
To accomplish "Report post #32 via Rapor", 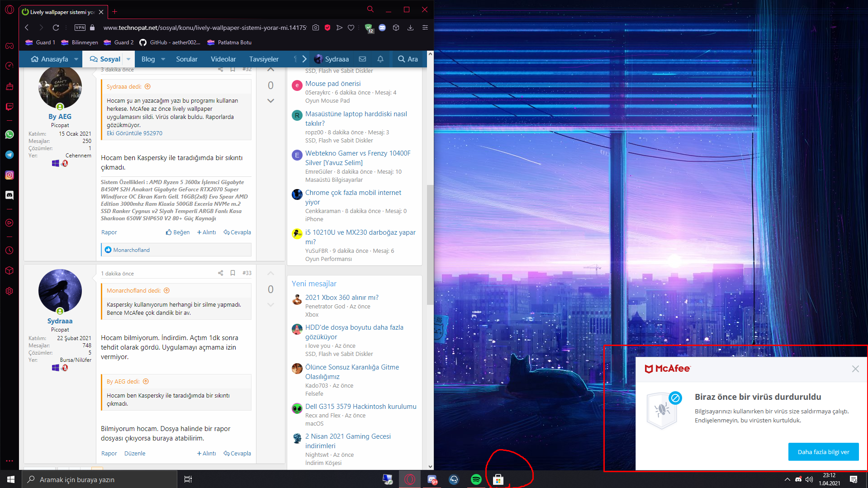I will (x=109, y=232).
